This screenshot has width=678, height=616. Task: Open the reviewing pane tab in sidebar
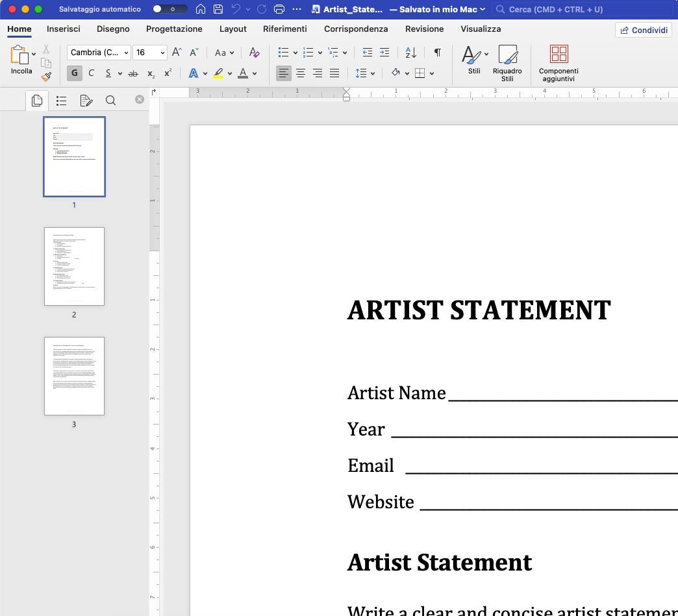click(x=86, y=101)
